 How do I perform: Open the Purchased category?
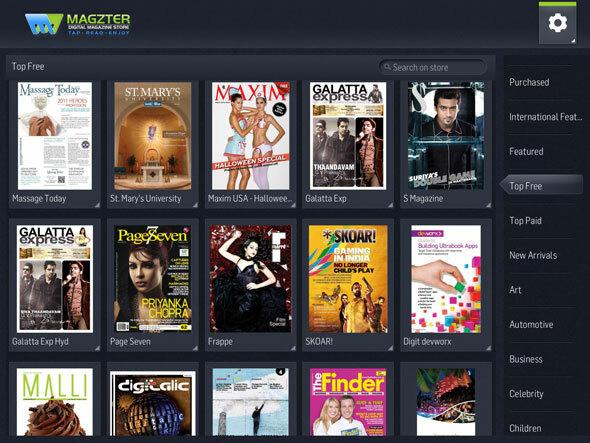click(x=529, y=82)
